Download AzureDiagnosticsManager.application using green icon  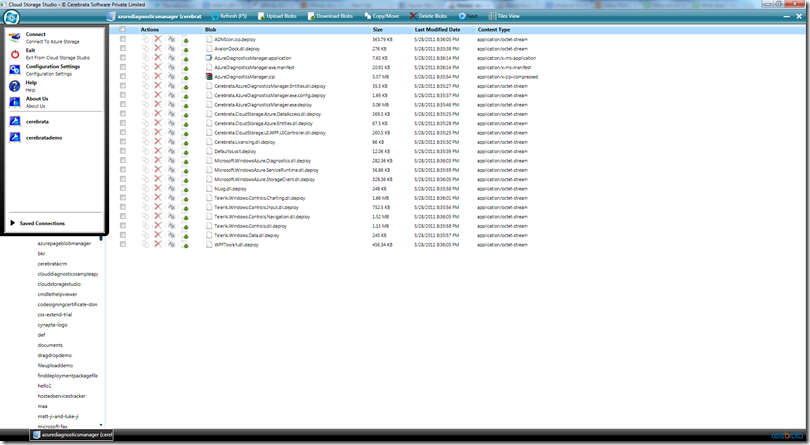pos(185,58)
